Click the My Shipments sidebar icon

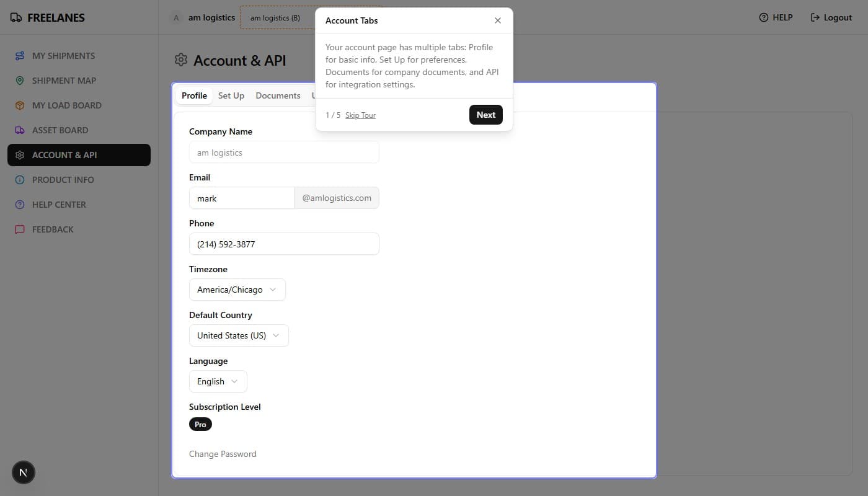(x=20, y=56)
